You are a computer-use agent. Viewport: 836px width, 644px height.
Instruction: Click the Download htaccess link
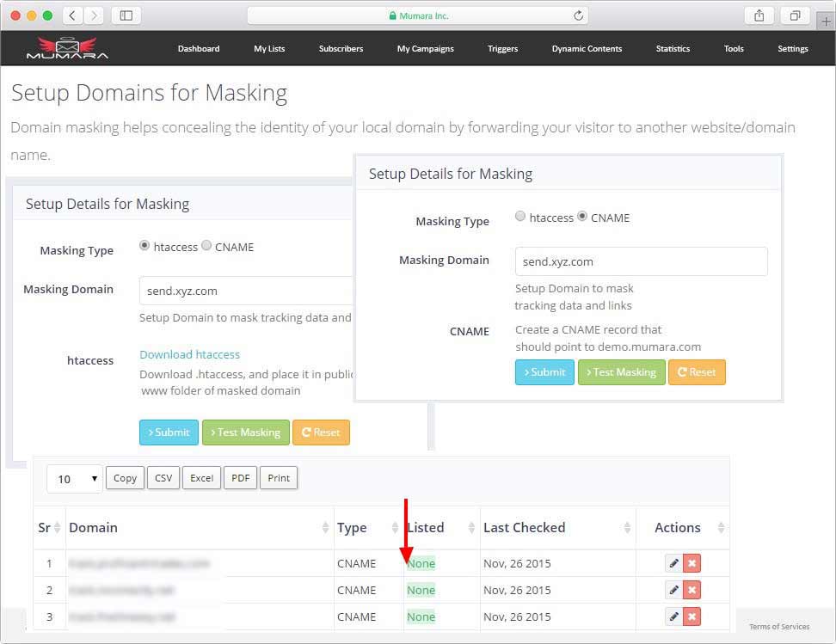[189, 354]
